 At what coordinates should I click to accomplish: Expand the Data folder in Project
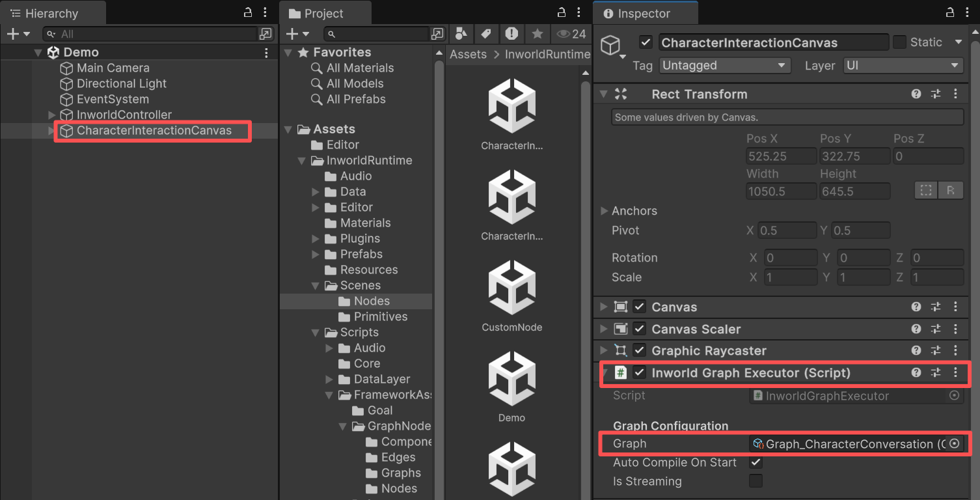coord(316,192)
